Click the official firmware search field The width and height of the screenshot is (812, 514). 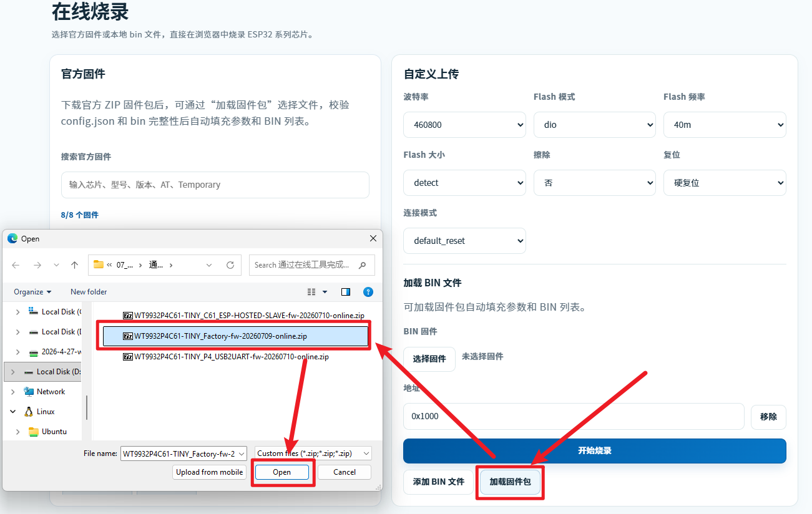click(x=215, y=185)
